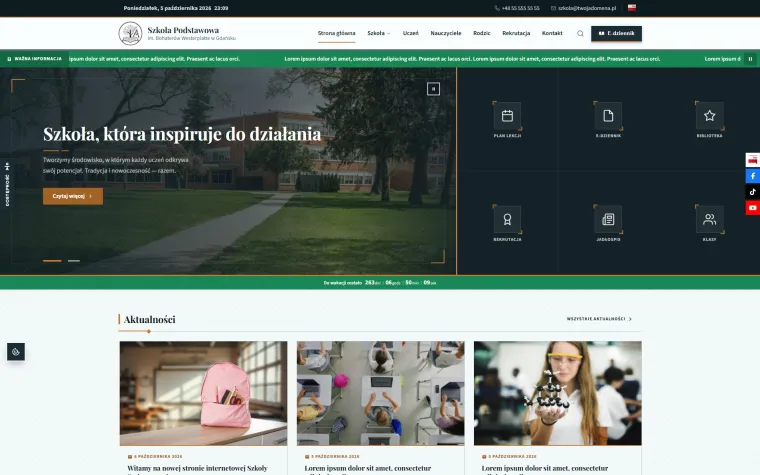
Task: Click the school logo emblem
Action: pyautogui.click(x=130, y=33)
